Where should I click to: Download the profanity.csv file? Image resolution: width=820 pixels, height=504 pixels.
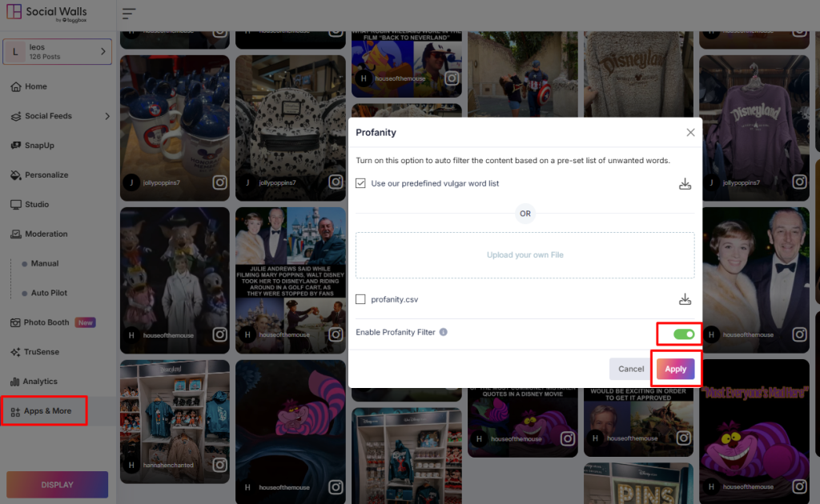point(685,300)
